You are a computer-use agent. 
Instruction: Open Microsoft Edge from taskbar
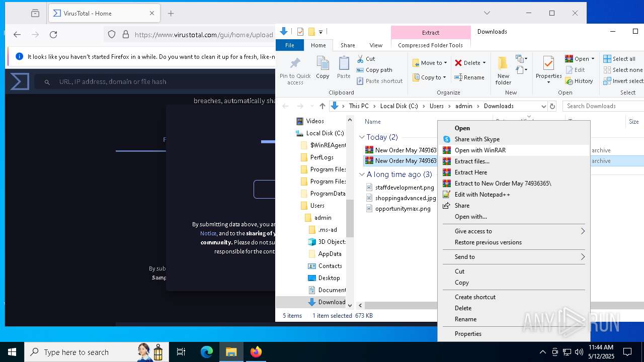click(207, 352)
